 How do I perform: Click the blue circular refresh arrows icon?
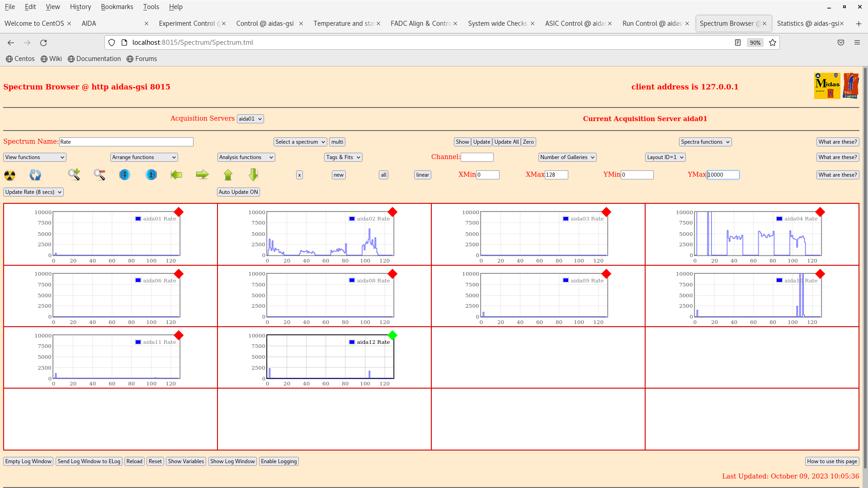coord(35,175)
